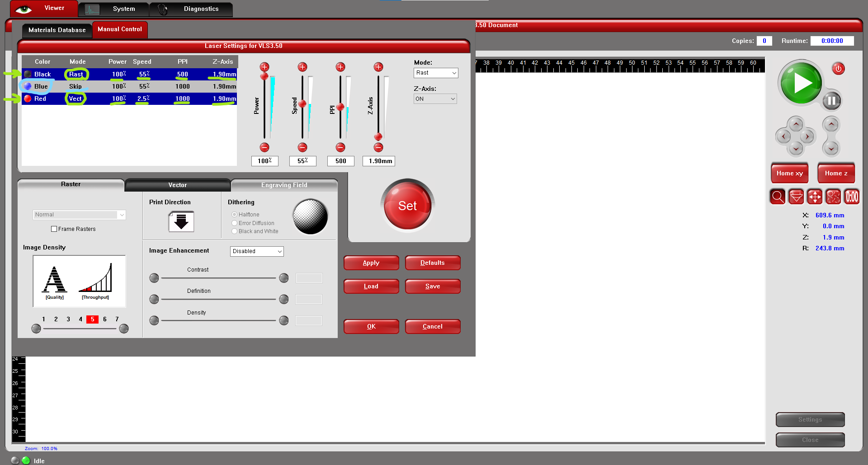Switch to the Raster settings tab
This screenshot has width=868, height=465.
(71, 184)
